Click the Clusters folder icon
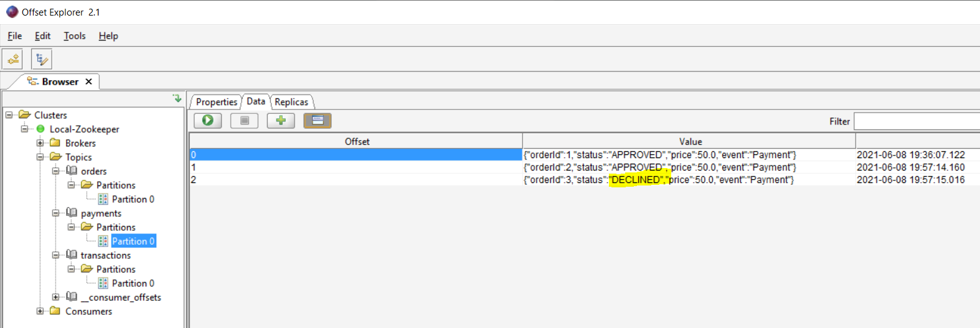Viewport: 980px width, 328px height. pyautogui.click(x=25, y=115)
